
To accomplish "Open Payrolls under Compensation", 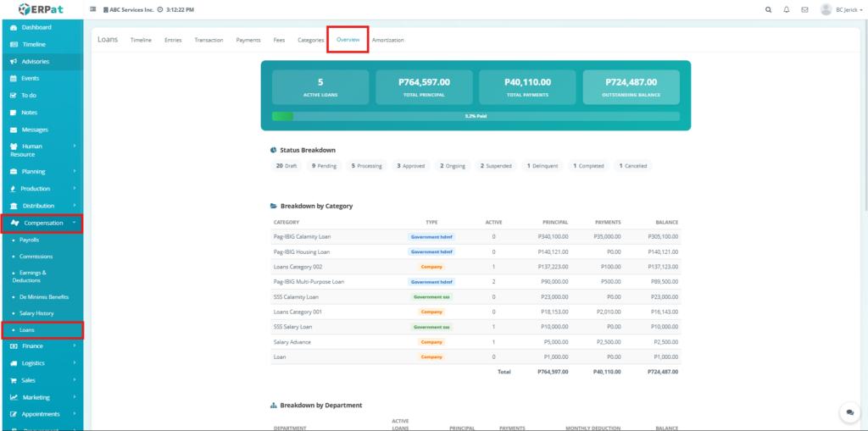I will (30, 240).
